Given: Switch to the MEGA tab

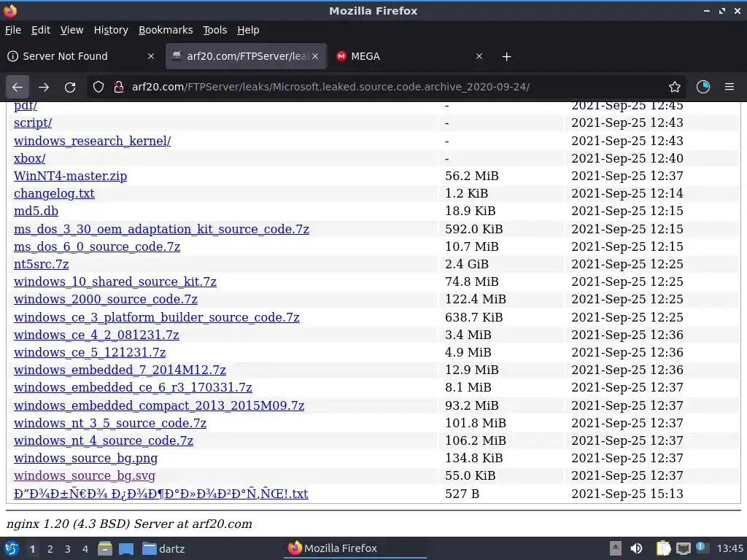Looking at the screenshot, I should 410,56.
